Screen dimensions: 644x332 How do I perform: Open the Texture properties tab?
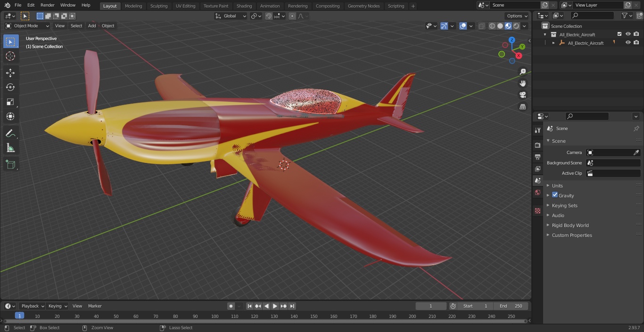537,211
